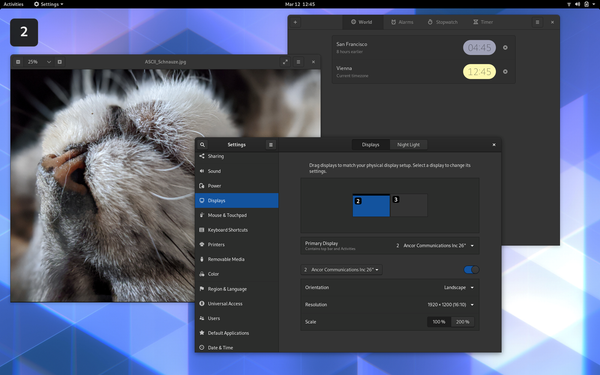
Task: Select display 3 in the arrangement preview
Action: coord(409,205)
